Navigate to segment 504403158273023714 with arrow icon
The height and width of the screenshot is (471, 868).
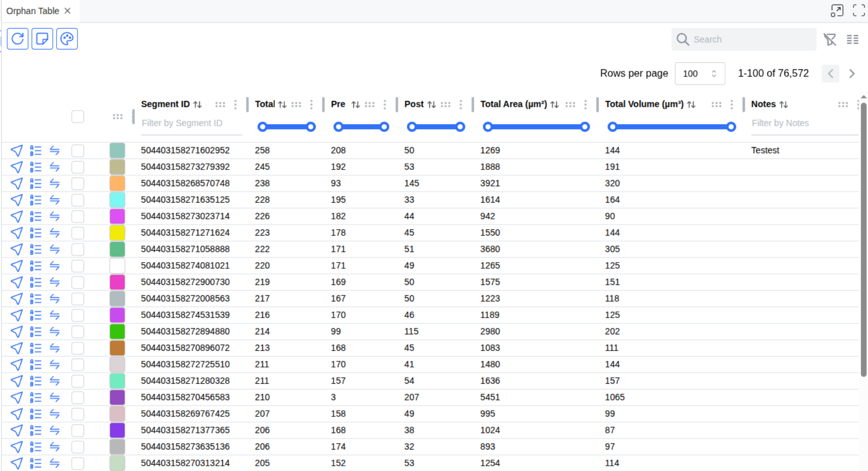17,217
